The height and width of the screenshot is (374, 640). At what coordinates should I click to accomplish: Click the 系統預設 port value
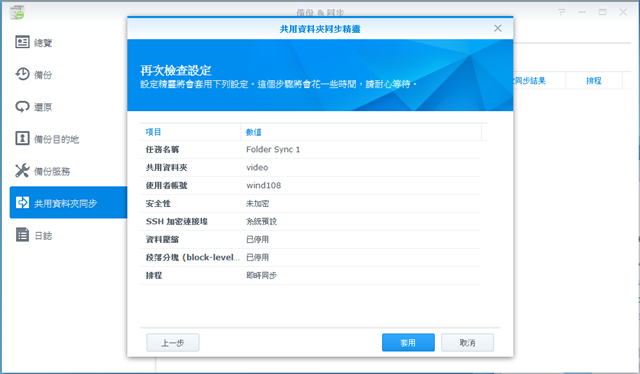[261, 221]
